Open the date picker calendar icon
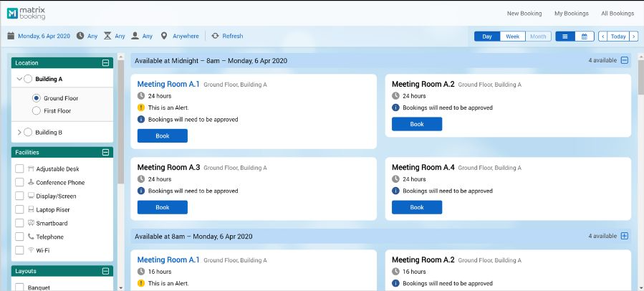The image size is (644, 291). [x=11, y=36]
